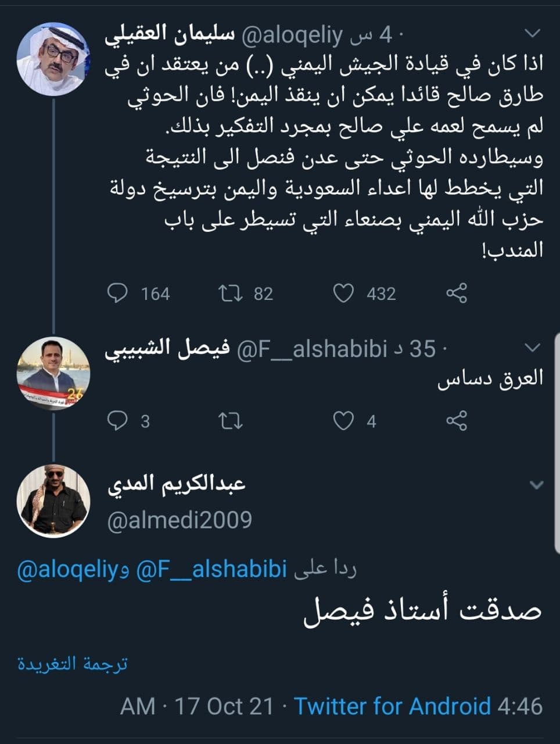Open @aloqeliy's profile picture
This screenshot has height=744, width=560.
[x=53, y=55]
